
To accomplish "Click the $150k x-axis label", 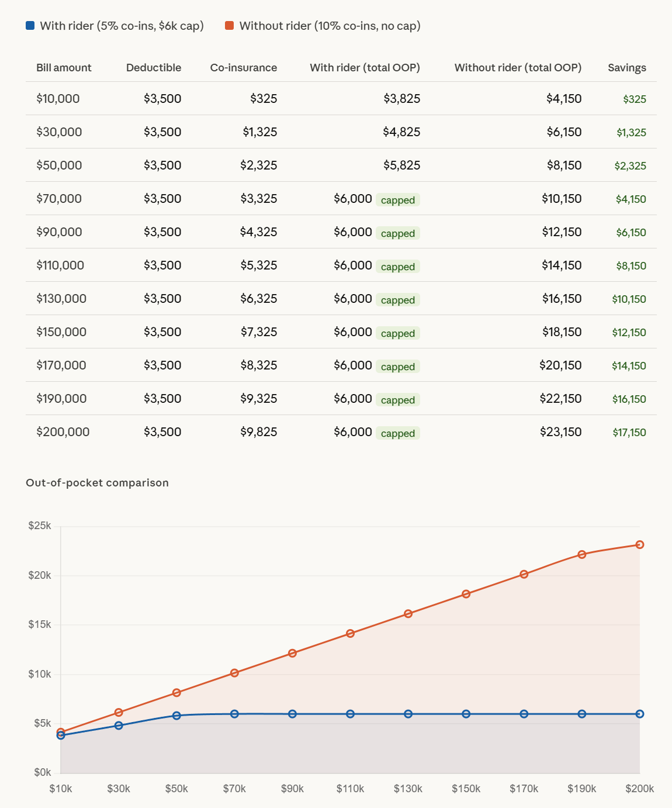I will click(x=466, y=789).
